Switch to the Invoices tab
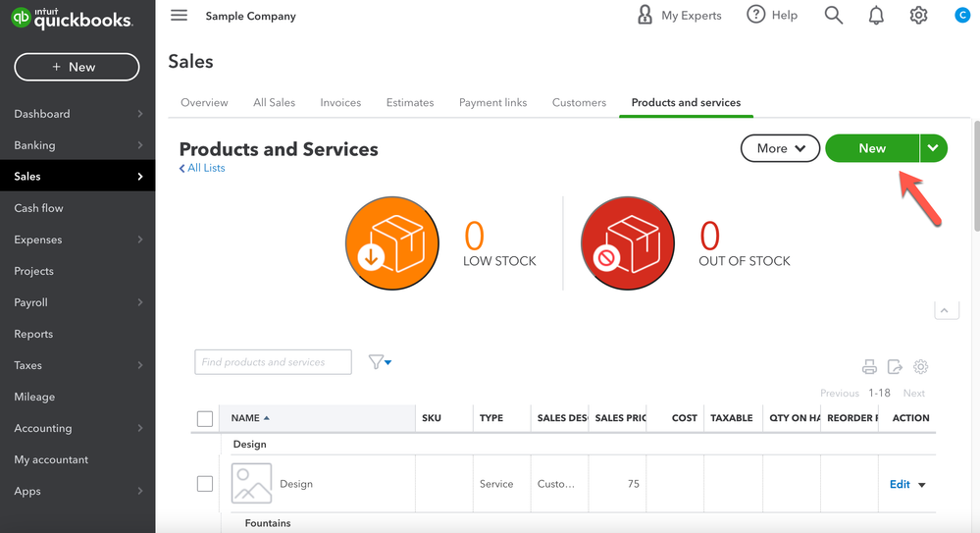 pyautogui.click(x=340, y=102)
